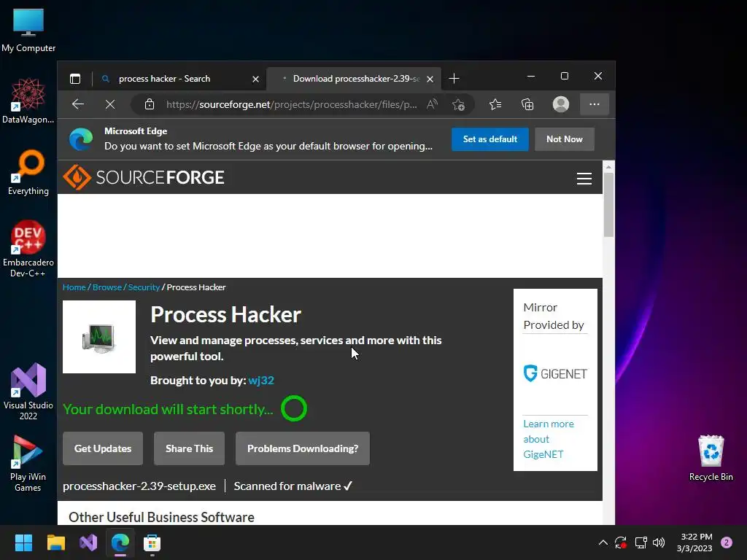The image size is (747, 560).
Task: Follow the Security breadcrumb link
Action: 144,287
